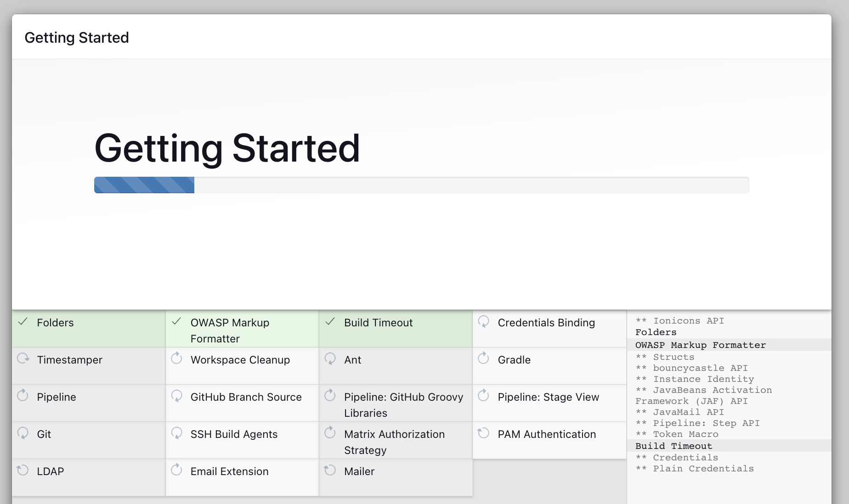Click the '** Token Macro' log entry

click(677, 434)
